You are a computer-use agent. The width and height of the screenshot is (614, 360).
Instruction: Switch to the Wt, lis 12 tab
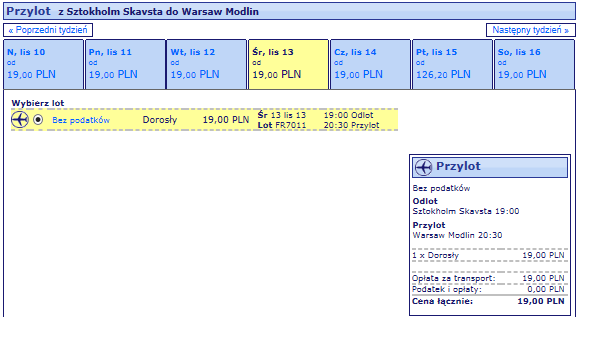click(207, 64)
